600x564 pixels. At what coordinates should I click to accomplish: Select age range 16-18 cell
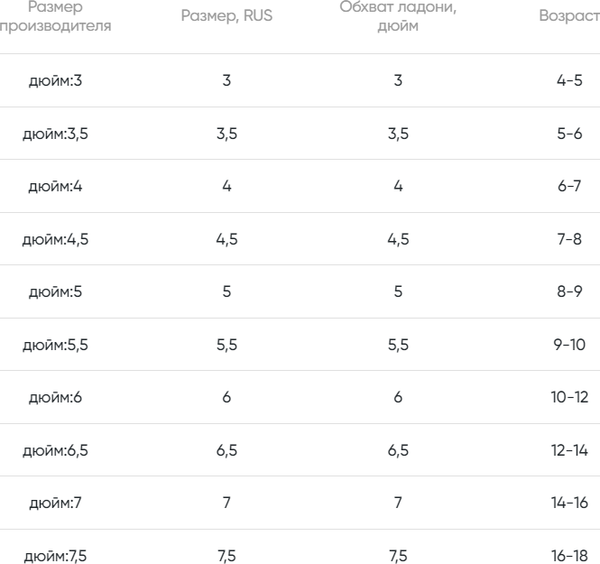point(568,555)
